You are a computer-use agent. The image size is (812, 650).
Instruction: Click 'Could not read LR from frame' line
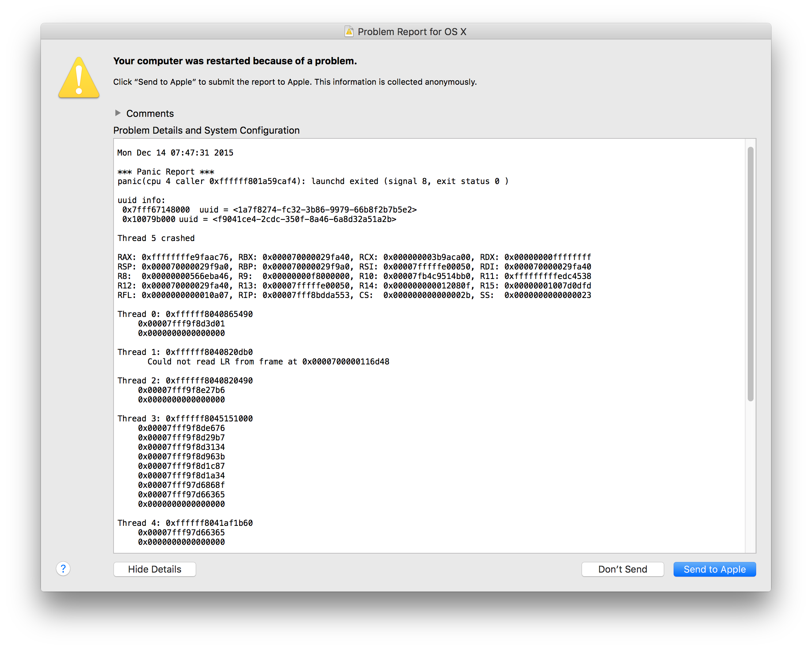pyautogui.click(x=268, y=362)
